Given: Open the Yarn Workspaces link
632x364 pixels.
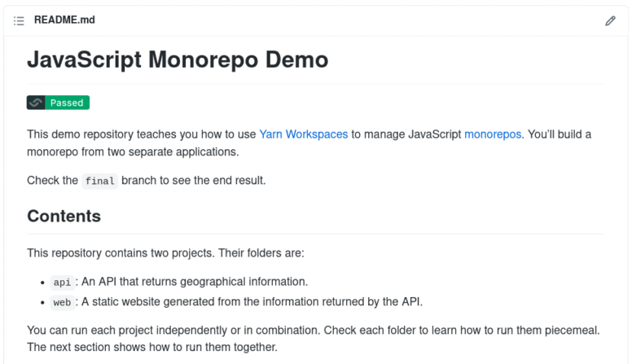Looking at the screenshot, I should tap(303, 134).
